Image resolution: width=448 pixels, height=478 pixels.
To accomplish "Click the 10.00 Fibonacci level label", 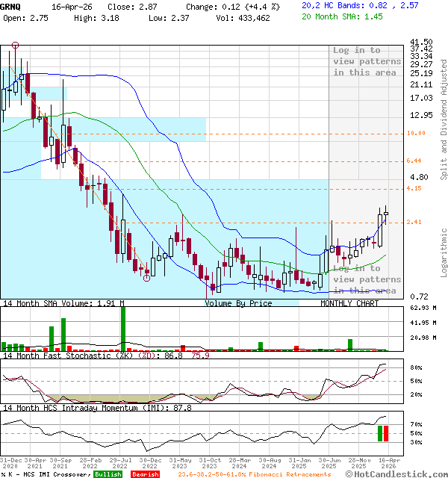I will point(416,133).
